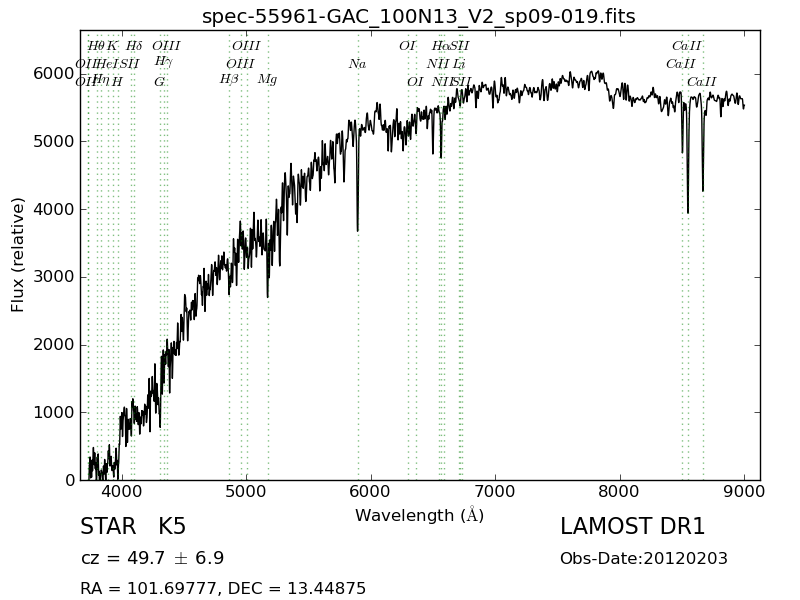Click the y-axis tick label 0

tap(70, 480)
